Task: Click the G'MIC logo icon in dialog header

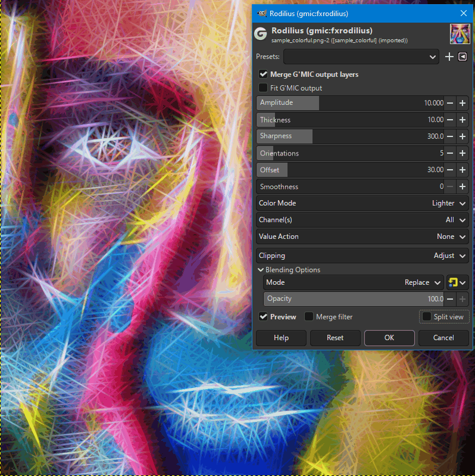Action: click(261, 34)
